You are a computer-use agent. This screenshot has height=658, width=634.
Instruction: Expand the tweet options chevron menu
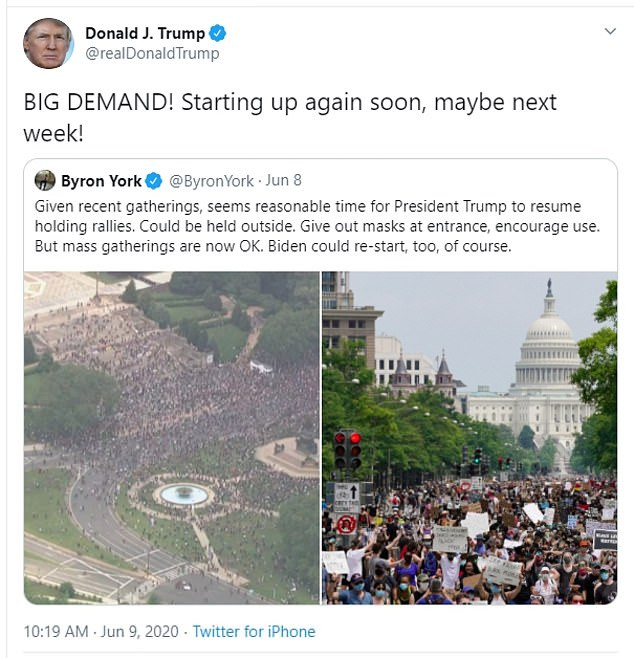tap(610, 31)
